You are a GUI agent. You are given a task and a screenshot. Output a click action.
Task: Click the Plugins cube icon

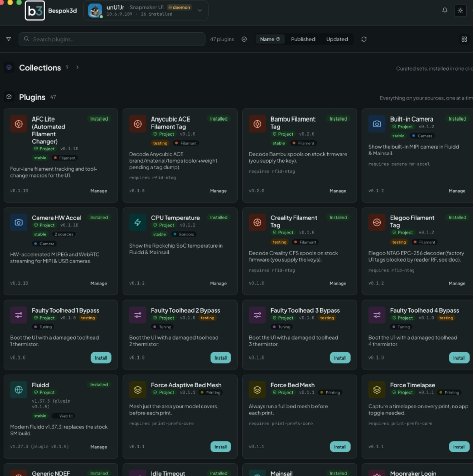click(9, 97)
